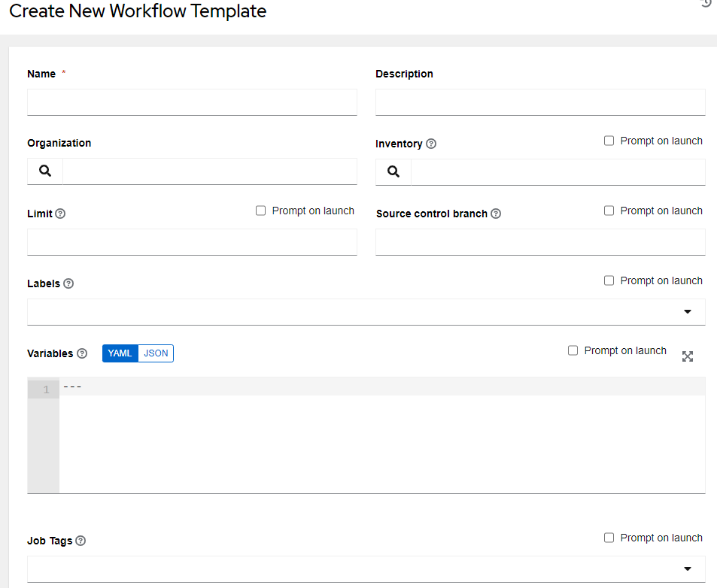Click into the Name text field

coord(192,102)
